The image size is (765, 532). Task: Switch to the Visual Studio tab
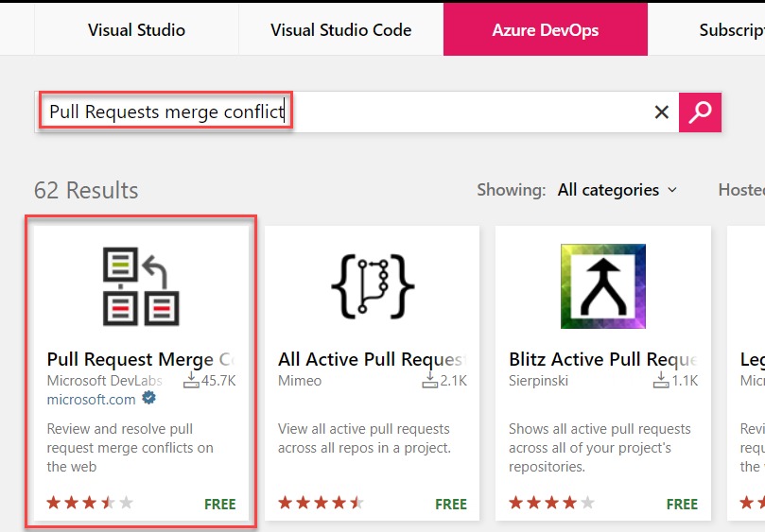(136, 29)
